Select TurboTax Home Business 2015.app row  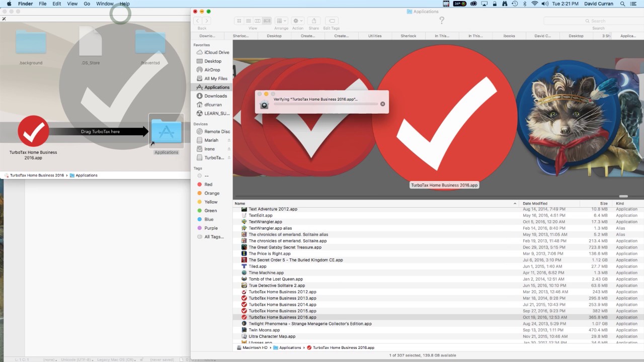[x=438, y=311]
